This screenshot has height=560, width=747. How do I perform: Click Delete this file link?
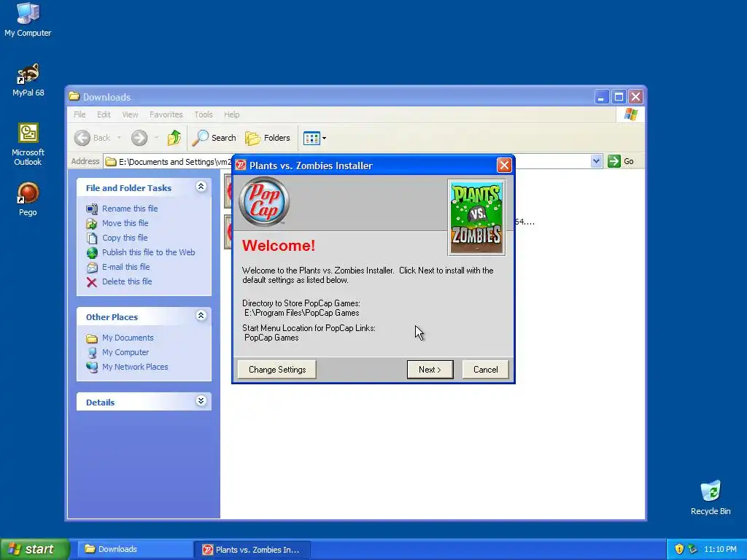pyautogui.click(x=127, y=281)
